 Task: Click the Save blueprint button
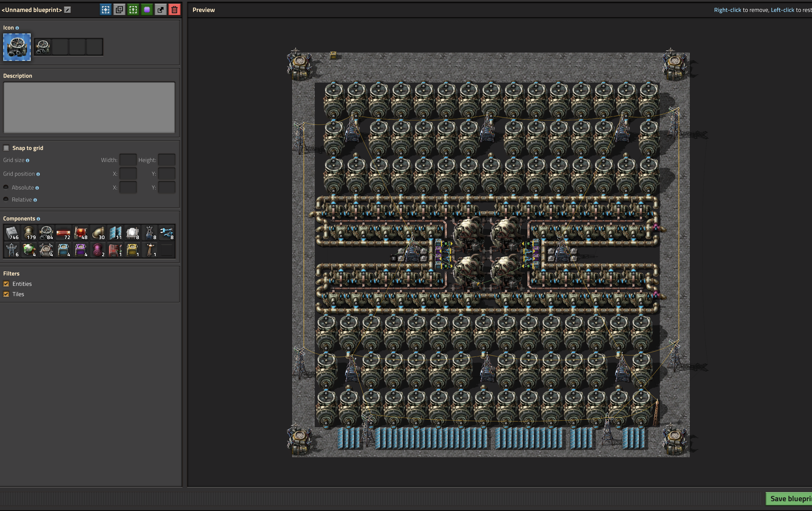[789, 498]
